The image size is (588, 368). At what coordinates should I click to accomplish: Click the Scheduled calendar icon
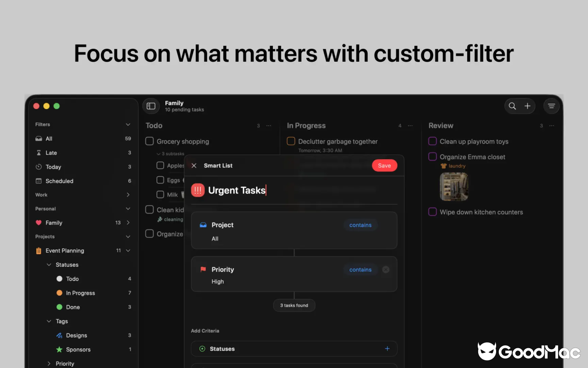coord(39,181)
